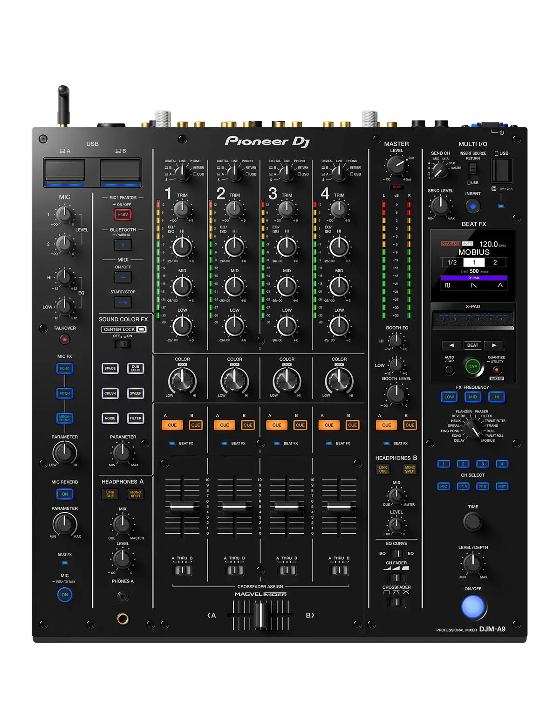
Task: Toggle the MIDI ON/OFF button
Action: tap(123, 277)
